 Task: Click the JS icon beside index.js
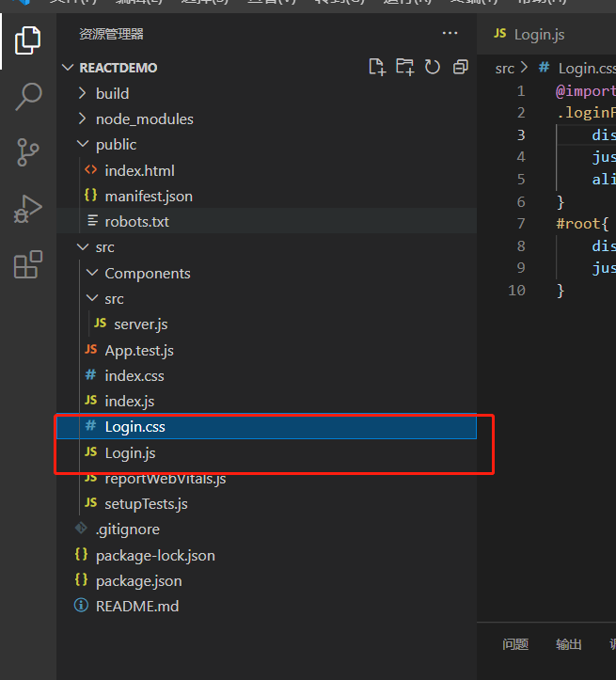coord(90,400)
